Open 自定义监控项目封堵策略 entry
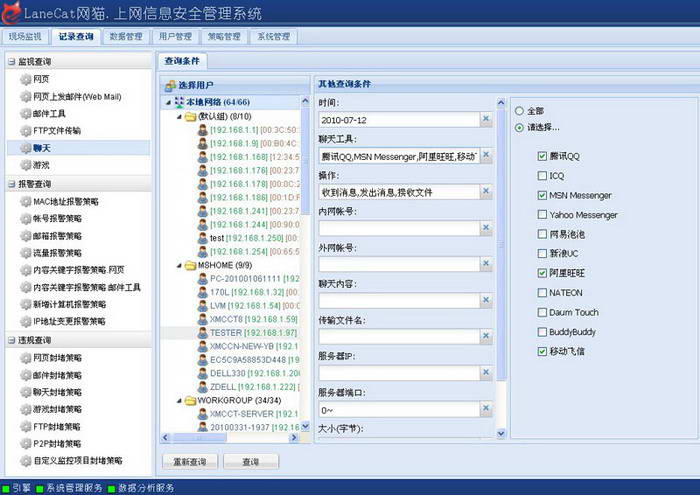The image size is (700, 495). coord(78,461)
